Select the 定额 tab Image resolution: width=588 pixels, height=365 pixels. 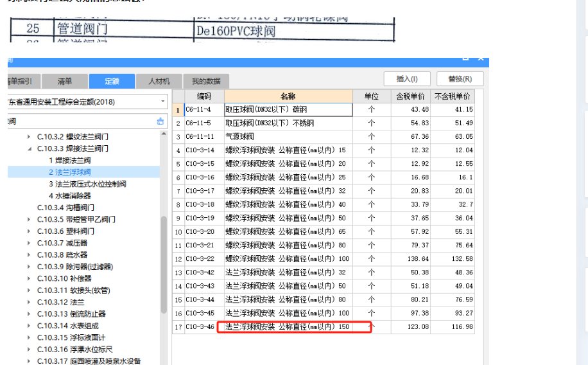click(112, 81)
